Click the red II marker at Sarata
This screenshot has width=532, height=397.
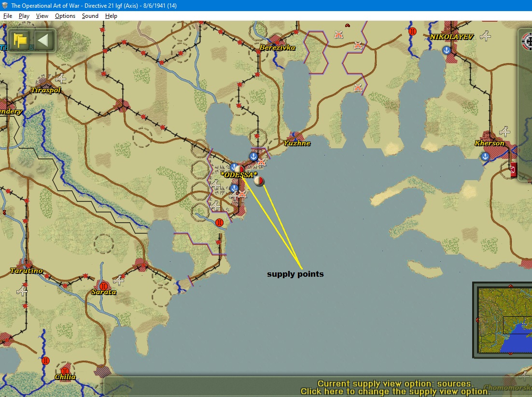(x=103, y=286)
